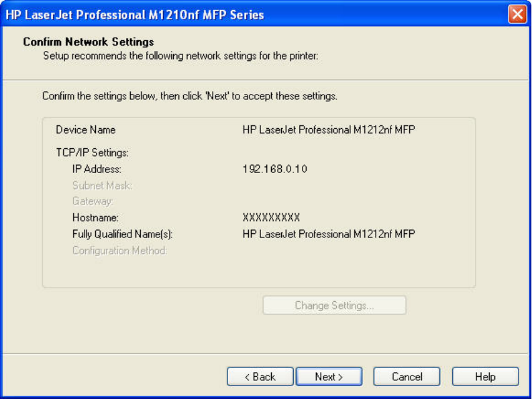The image size is (532, 399).
Task: Click the grayed Configuration Method label
Action: [120, 251]
